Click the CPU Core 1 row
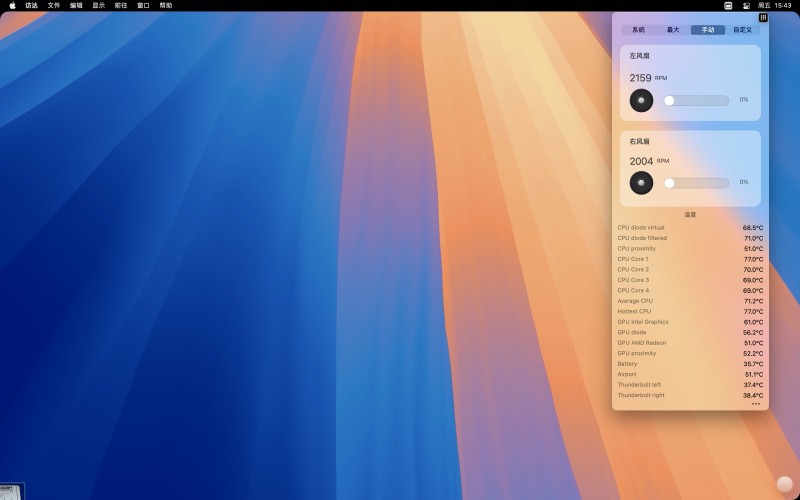800x500 pixels. pyautogui.click(x=690, y=259)
